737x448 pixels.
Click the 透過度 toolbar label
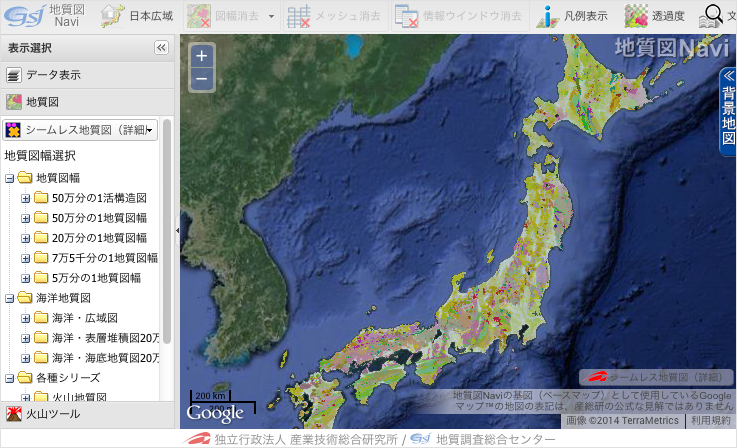pyautogui.click(x=668, y=16)
